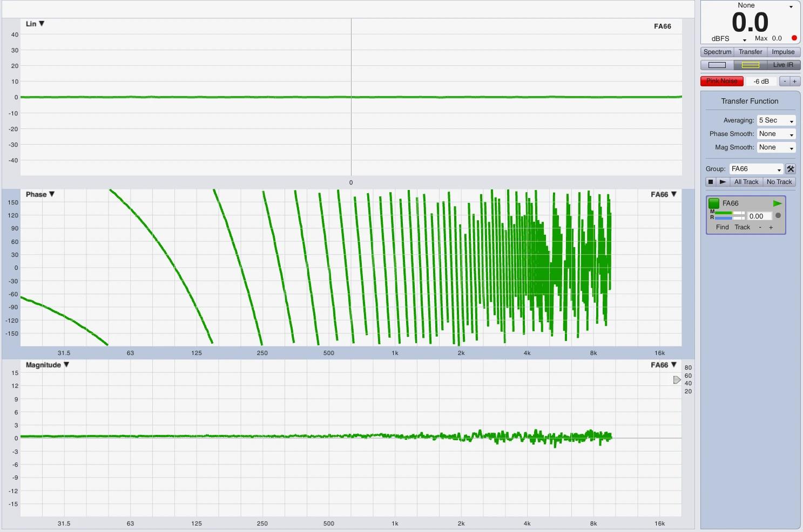
Task: Click the Find delay button for FA66
Action: click(x=722, y=227)
